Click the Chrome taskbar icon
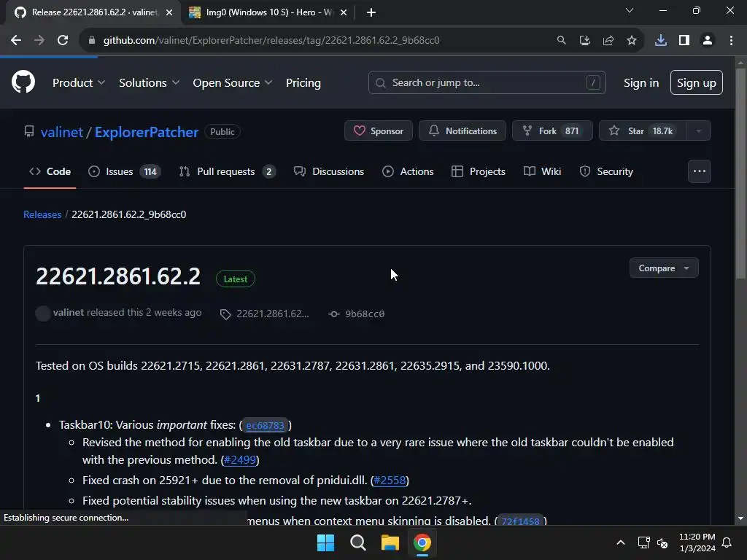 [x=422, y=542]
